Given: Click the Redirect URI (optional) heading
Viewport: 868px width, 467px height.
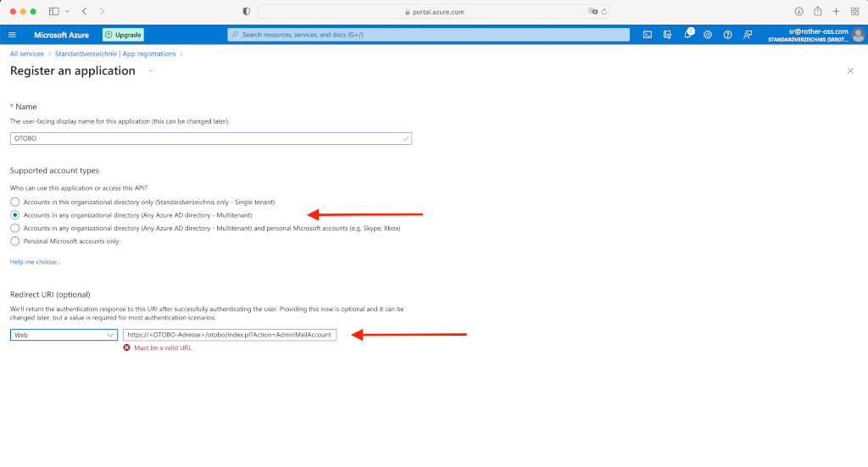Looking at the screenshot, I should coord(50,294).
